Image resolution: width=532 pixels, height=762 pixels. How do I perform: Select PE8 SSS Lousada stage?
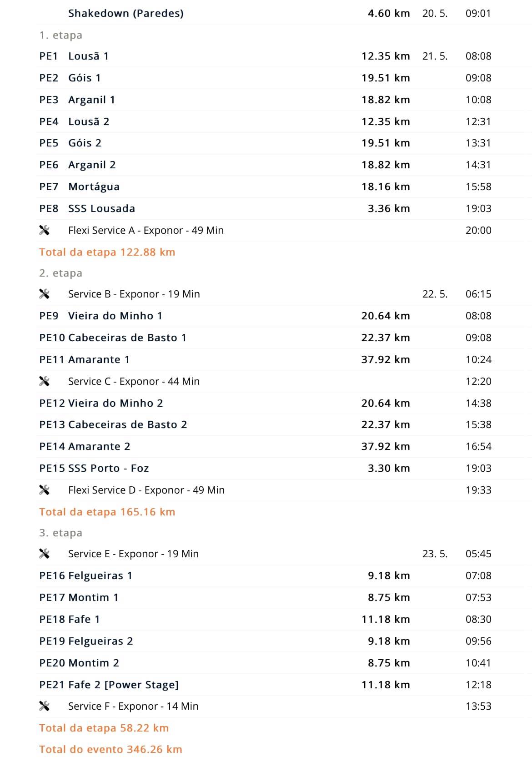(x=101, y=208)
